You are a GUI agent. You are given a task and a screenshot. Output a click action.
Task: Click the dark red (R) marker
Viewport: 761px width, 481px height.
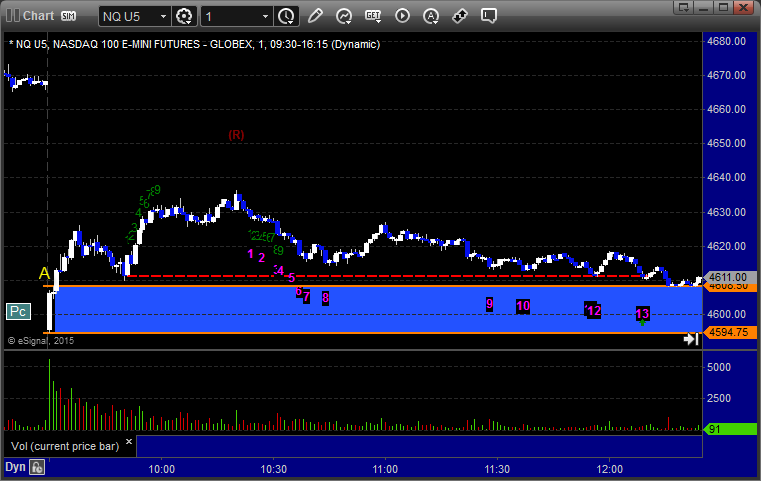pos(236,135)
